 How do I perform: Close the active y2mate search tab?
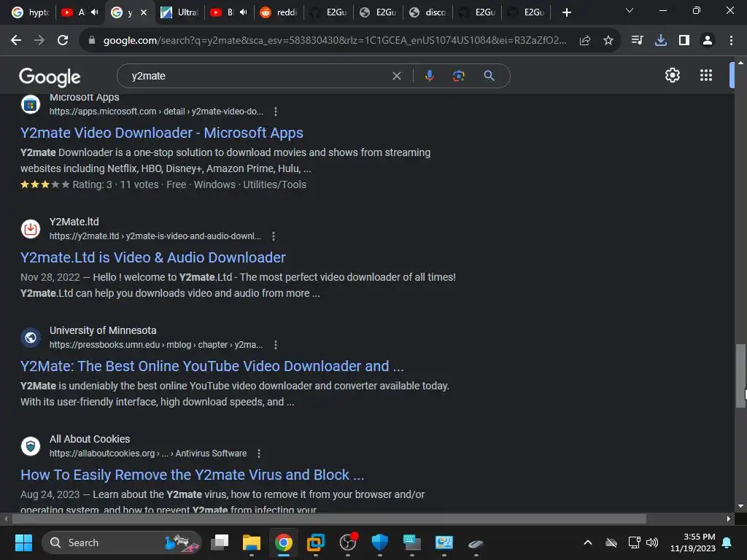tap(144, 13)
